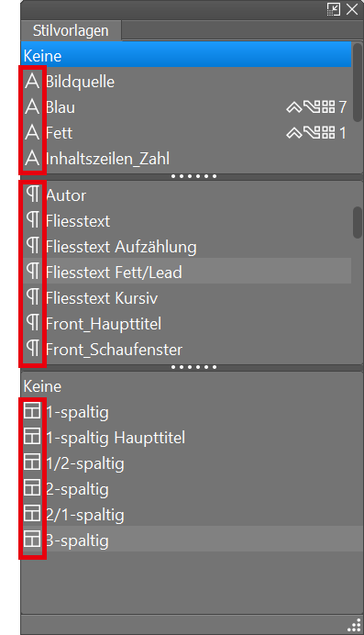Click the character style icon beside Blau
The height and width of the screenshot is (635, 364).
(x=32, y=107)
